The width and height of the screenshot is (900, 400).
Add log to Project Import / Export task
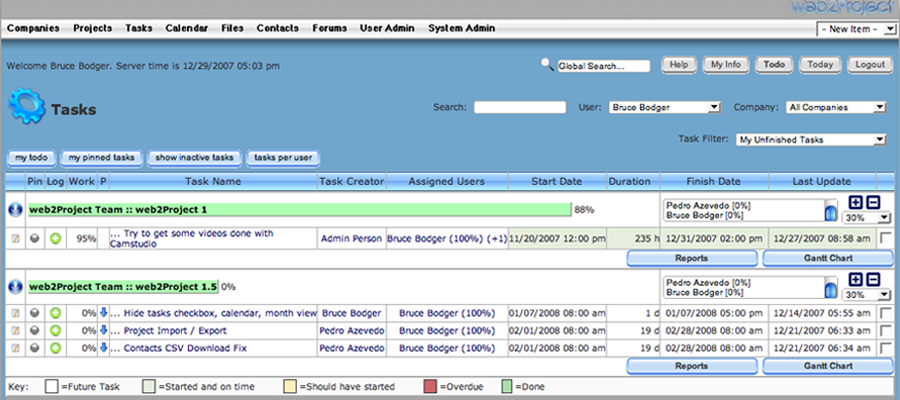pos(55,331)
